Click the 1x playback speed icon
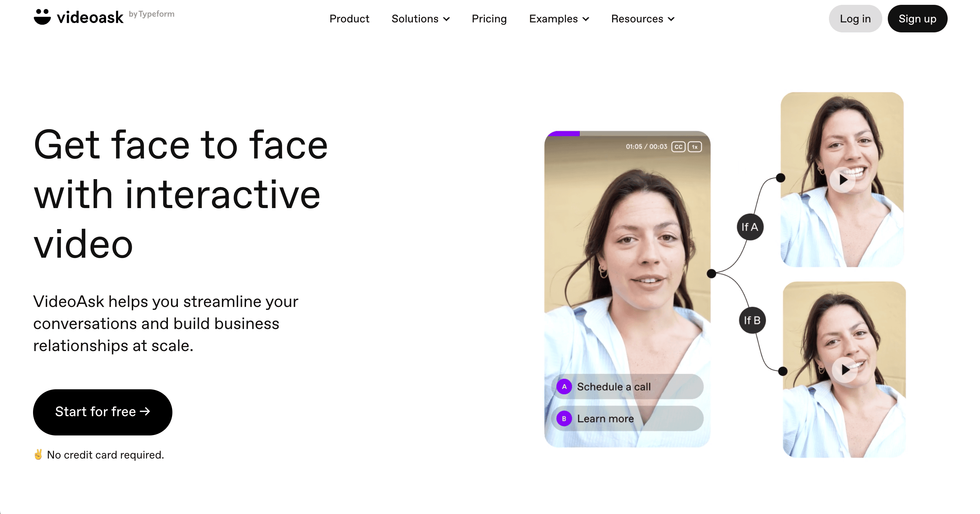980x514 pixels. (x=695, y=147)
